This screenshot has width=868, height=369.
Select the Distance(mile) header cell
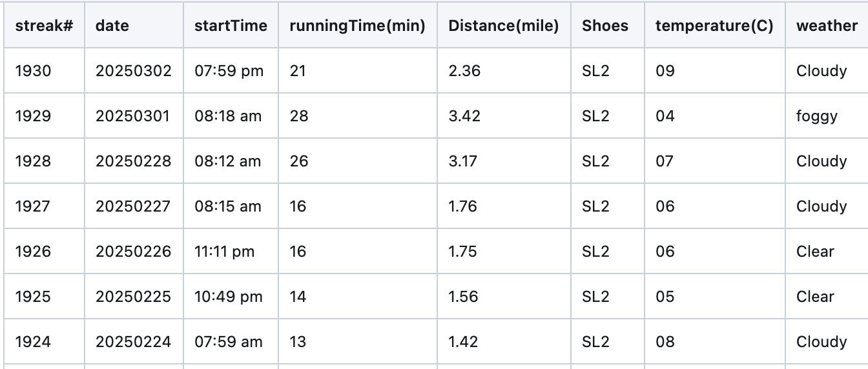click(x=504, y=26)
